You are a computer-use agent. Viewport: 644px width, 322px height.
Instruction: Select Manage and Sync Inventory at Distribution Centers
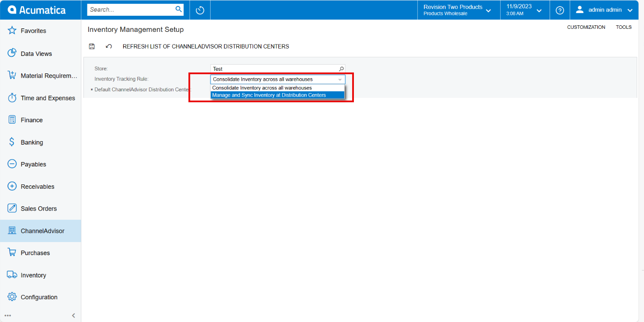tap(270, 95)
